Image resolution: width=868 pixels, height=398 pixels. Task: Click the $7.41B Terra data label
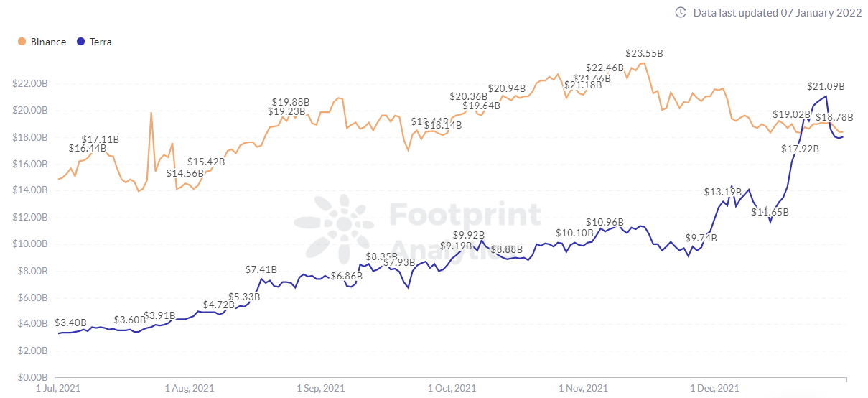[x=260, y=269]
